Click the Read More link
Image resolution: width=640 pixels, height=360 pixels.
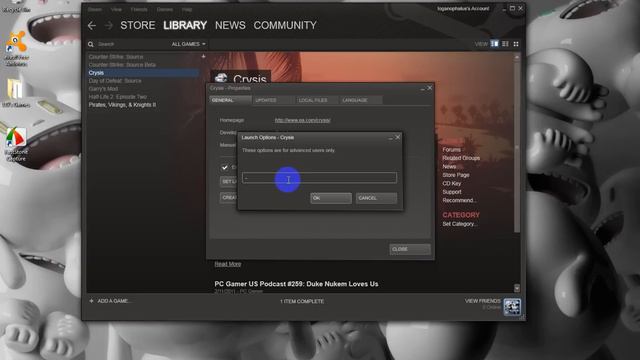(228, 264)
